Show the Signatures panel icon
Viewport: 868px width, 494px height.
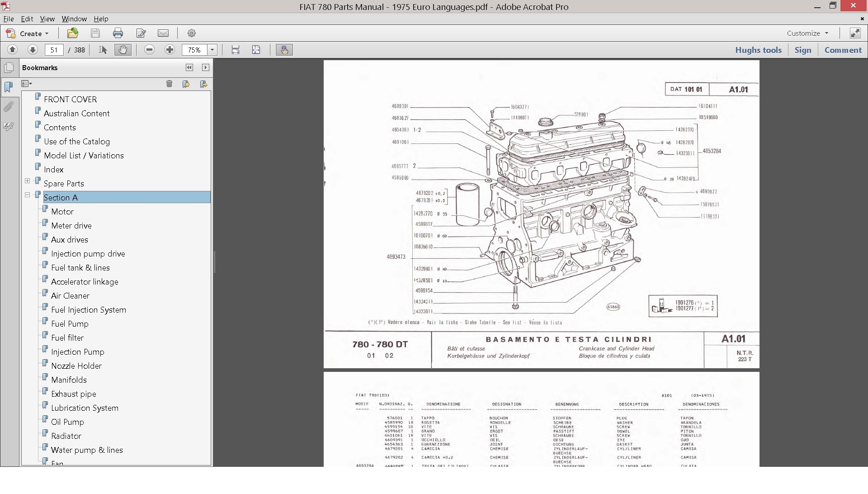coord(9,126)
